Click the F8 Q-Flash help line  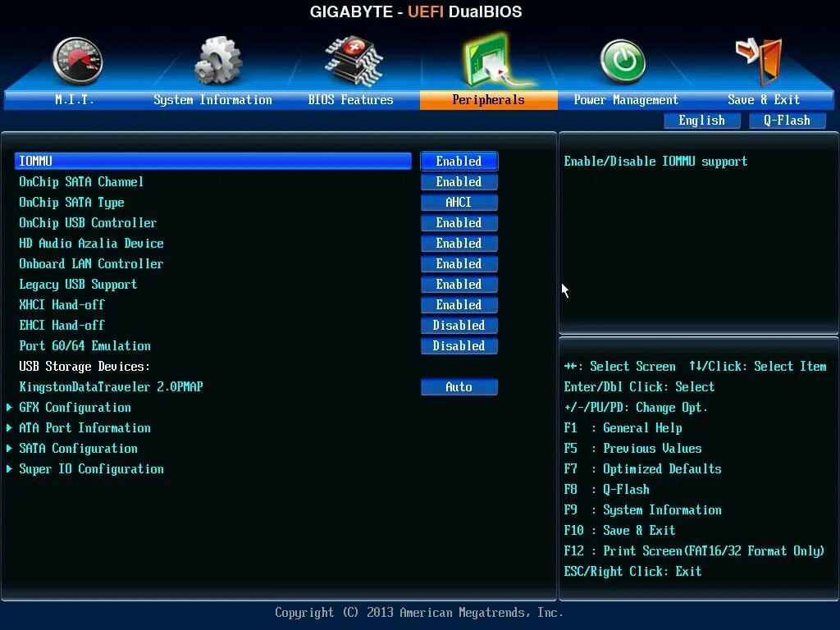606,489
